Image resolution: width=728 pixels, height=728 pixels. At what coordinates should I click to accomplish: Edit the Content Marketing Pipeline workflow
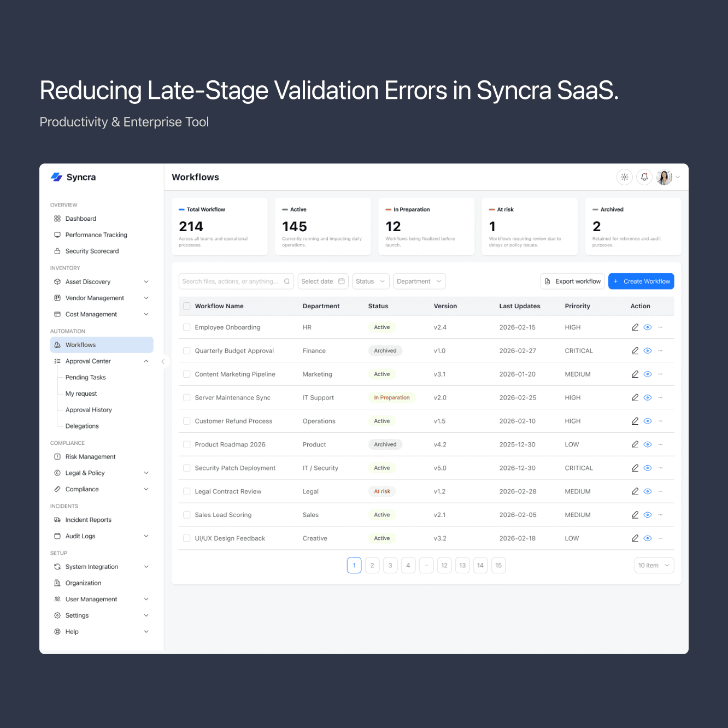click(635, 374)
